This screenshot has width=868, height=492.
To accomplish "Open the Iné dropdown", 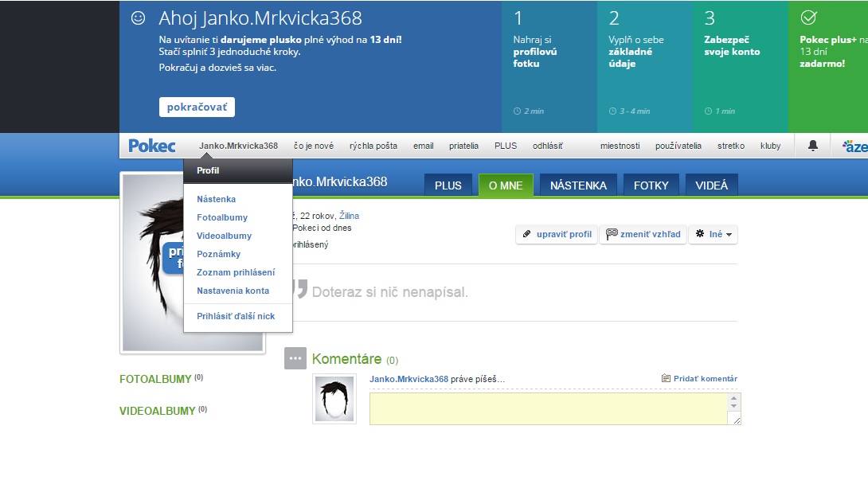I will 713,234.
